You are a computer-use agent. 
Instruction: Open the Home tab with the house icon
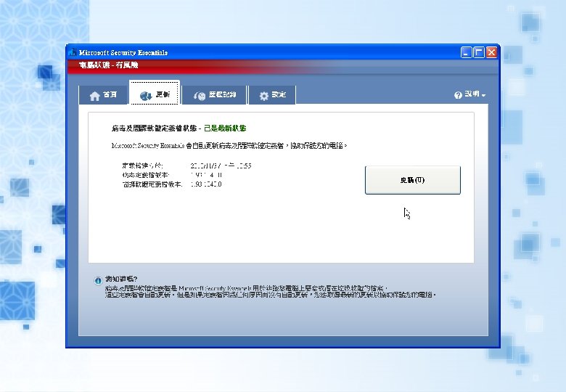point(104,95)
